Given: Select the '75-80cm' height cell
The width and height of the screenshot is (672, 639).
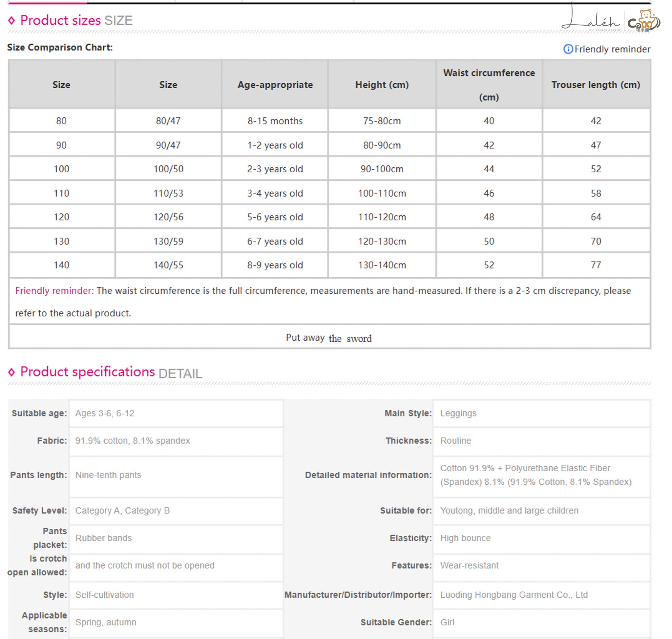Looking at the screenshot, I should pos(382,121).
